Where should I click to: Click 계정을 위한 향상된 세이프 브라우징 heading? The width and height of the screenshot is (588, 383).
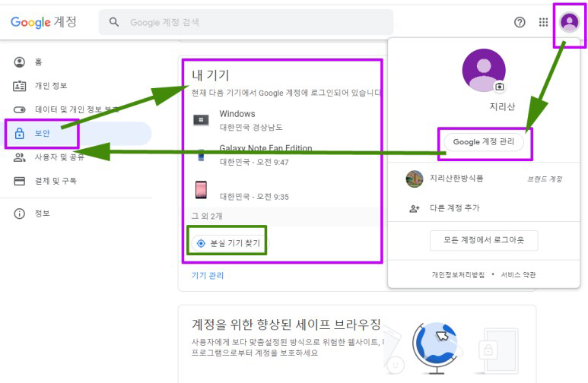click(x=286, y=324)
